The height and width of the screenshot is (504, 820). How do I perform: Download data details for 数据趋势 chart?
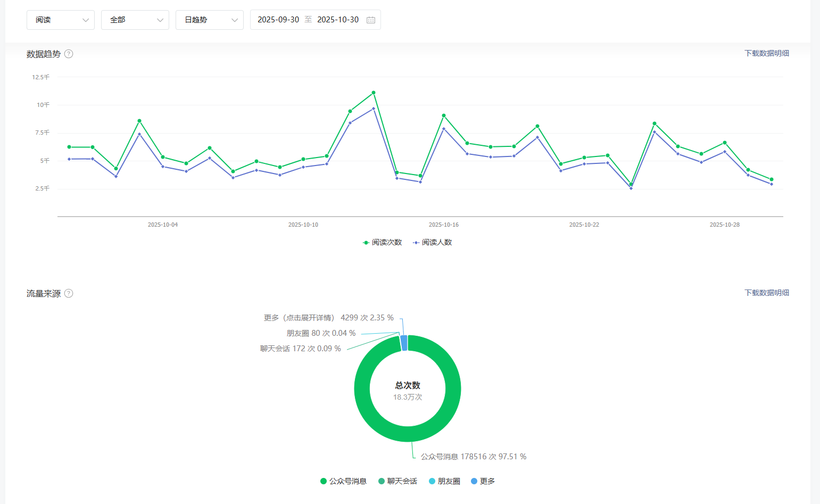click(766, 53)
